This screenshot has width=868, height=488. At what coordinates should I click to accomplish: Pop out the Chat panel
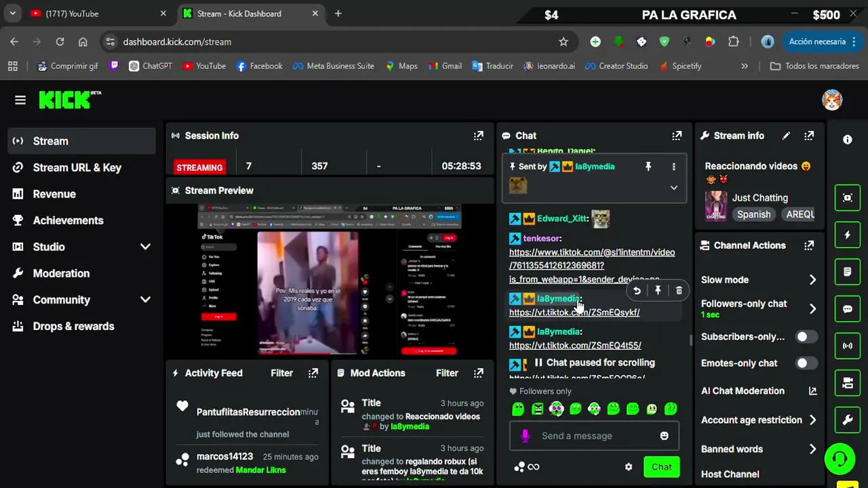pyautogui.click(x=677, y=136)
